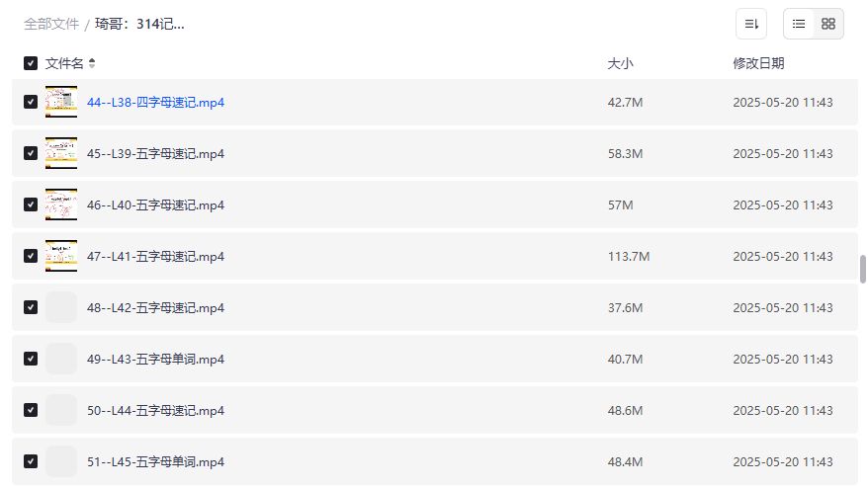This screenshot has width=868, height=489.
Task: Toggle the select-all files checkbox
Action: click(x=31, y=63)
